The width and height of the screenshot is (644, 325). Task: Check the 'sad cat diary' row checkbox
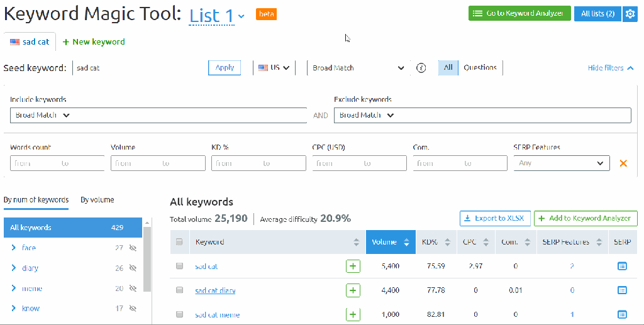pyautogui.click(x=179, y=290)
